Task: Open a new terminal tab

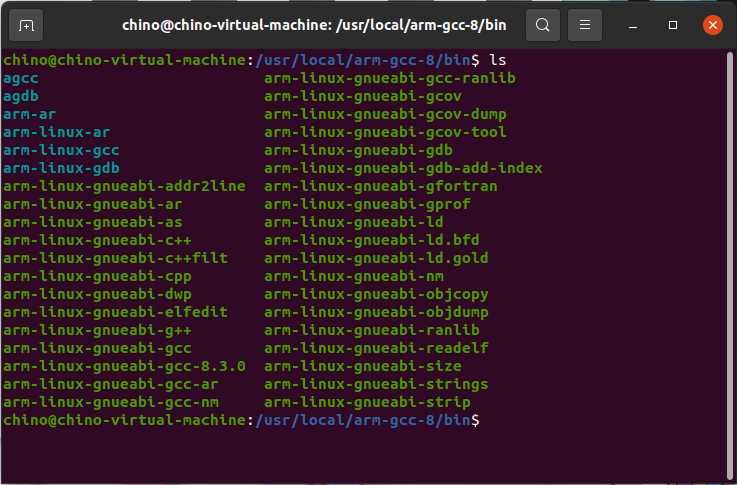Action: [x=26, y=25]
